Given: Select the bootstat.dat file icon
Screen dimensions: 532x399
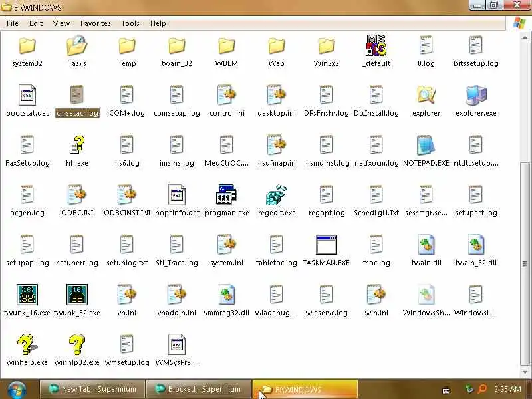Looking at the screenshot, I should (x=27, y=95).
